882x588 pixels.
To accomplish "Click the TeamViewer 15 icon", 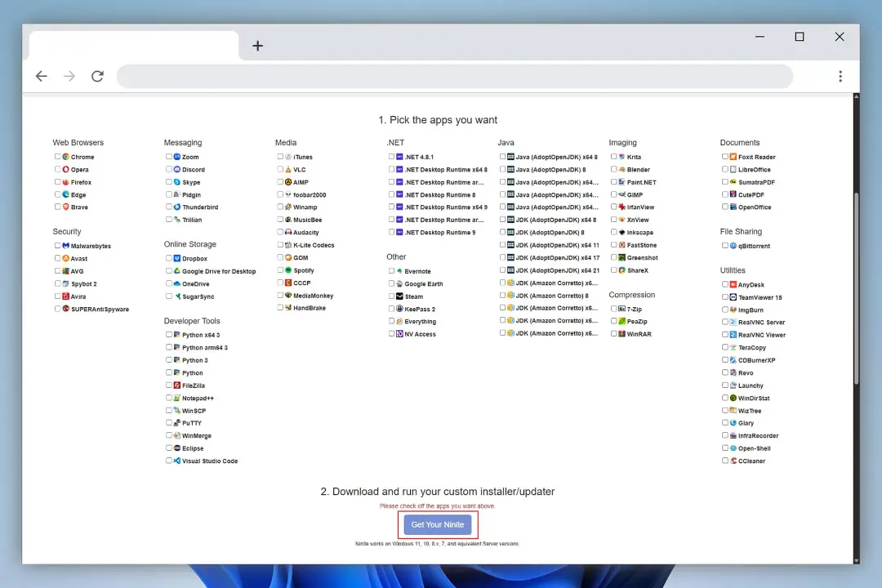I will 733,297.
